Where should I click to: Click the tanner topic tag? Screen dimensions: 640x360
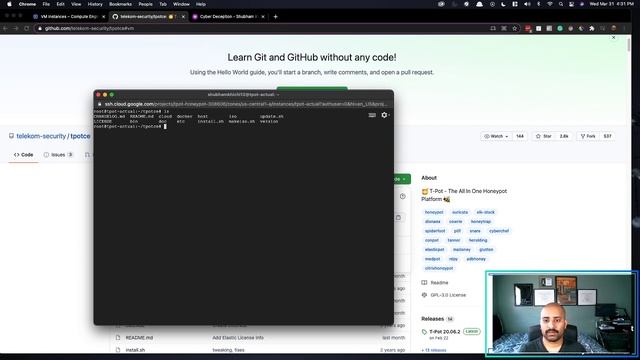coord(454,240)
